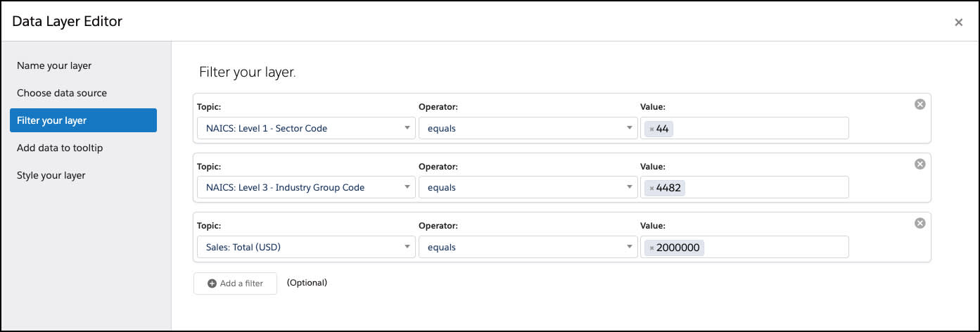Expand the operator dropdown for Industry Group filter
The image size is (980, 332).
coord(528,187)
